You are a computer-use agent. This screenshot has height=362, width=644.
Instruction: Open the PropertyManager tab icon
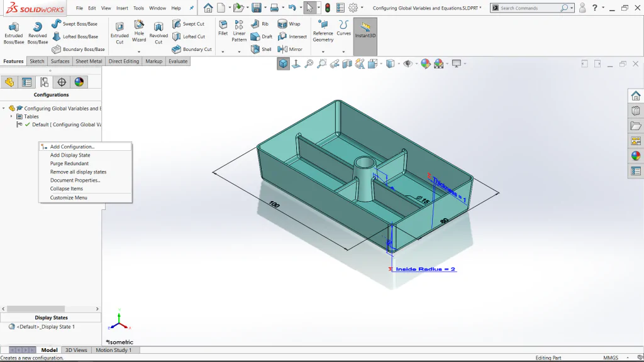[26, 82]
